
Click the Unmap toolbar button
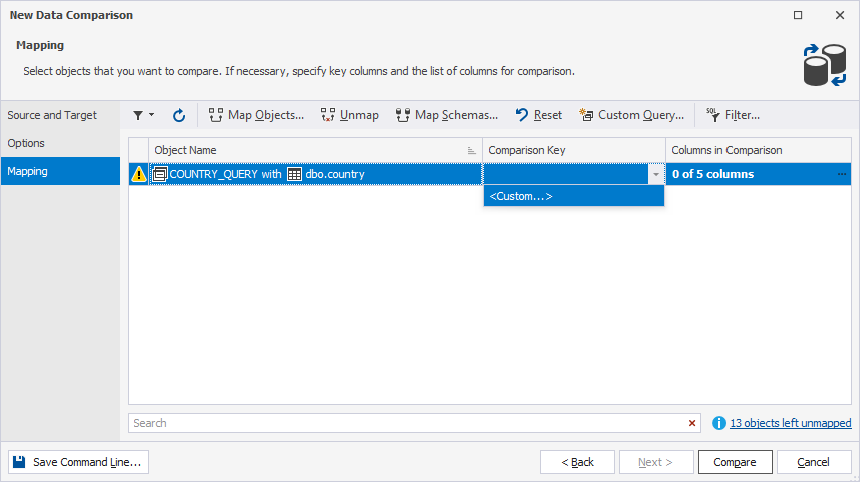(349, 115)
